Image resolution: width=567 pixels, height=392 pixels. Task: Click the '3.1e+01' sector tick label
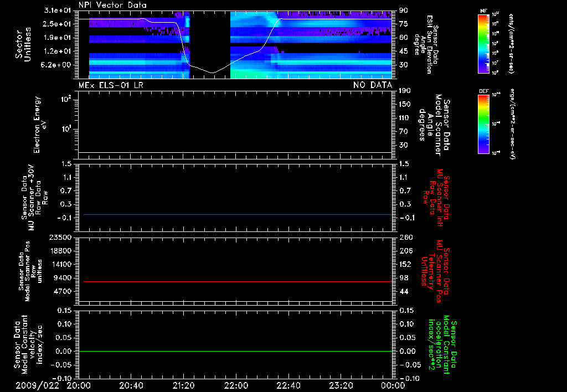[58, 11]
